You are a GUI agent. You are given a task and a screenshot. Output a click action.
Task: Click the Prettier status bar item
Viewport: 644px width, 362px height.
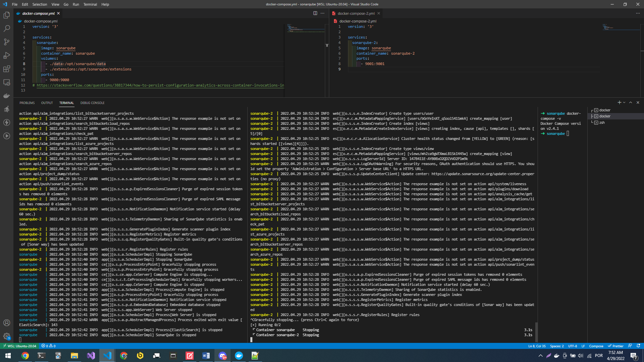[615, 346]
